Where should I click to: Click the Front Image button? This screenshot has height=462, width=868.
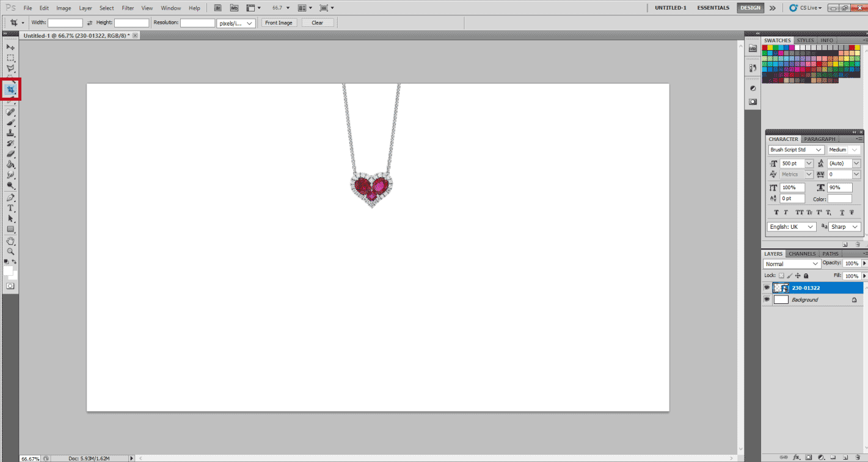point(279,23)
